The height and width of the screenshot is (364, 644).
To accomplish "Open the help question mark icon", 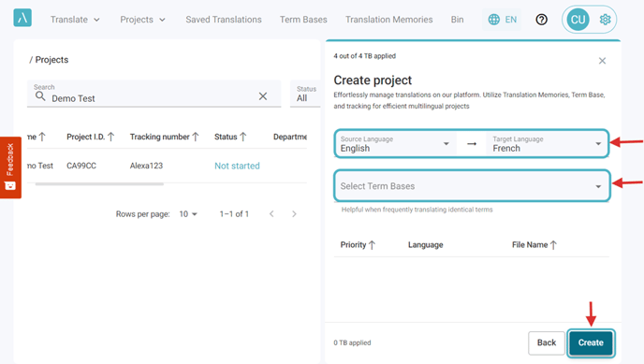I will (x=541, y=20).
